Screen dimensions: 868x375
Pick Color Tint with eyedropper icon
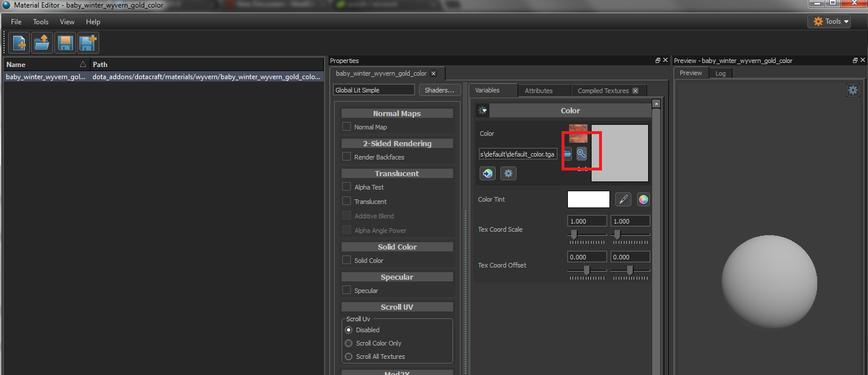coord(623,199)
